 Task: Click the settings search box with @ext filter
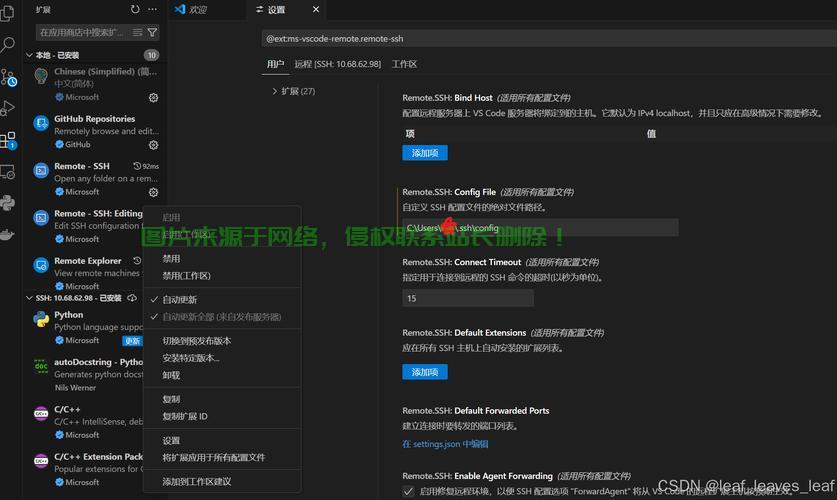pos(549,38)
